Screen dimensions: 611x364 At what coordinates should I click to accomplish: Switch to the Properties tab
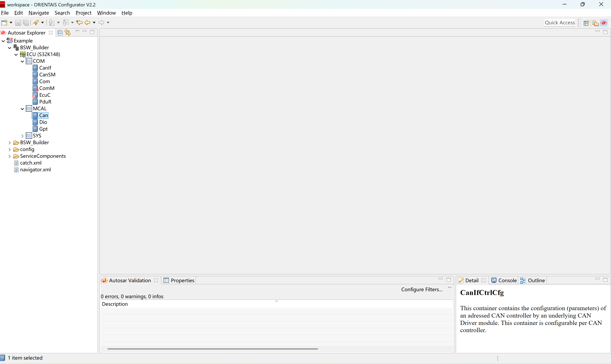tap(179, 280)
